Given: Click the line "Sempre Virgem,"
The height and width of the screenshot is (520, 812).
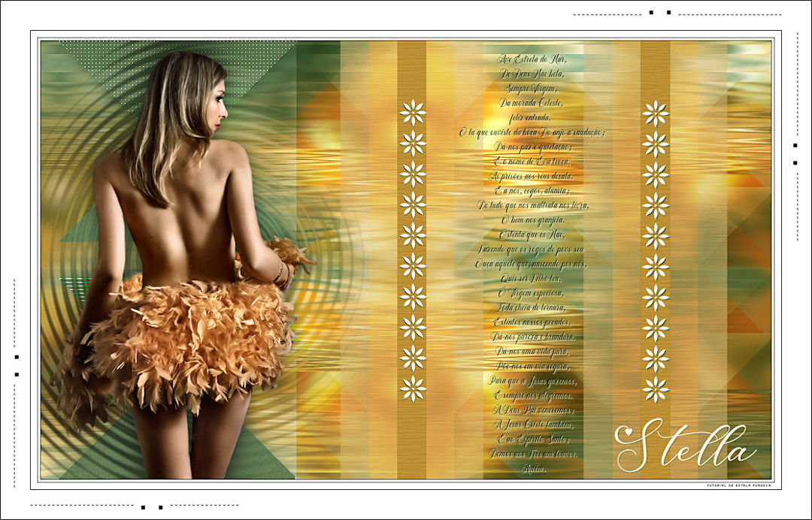Looking at the screenshot, I should pyautogui.click(x=532, y=89).
